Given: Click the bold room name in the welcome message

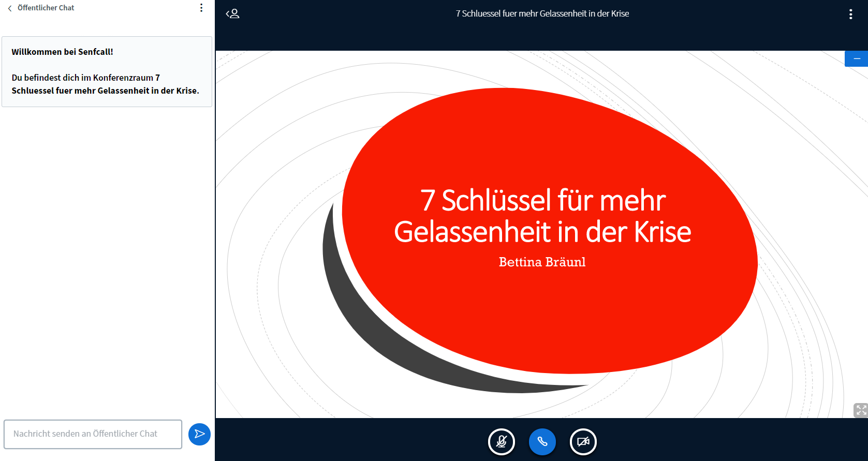Looking at the screenshot, I should click(x=105, y=91).
